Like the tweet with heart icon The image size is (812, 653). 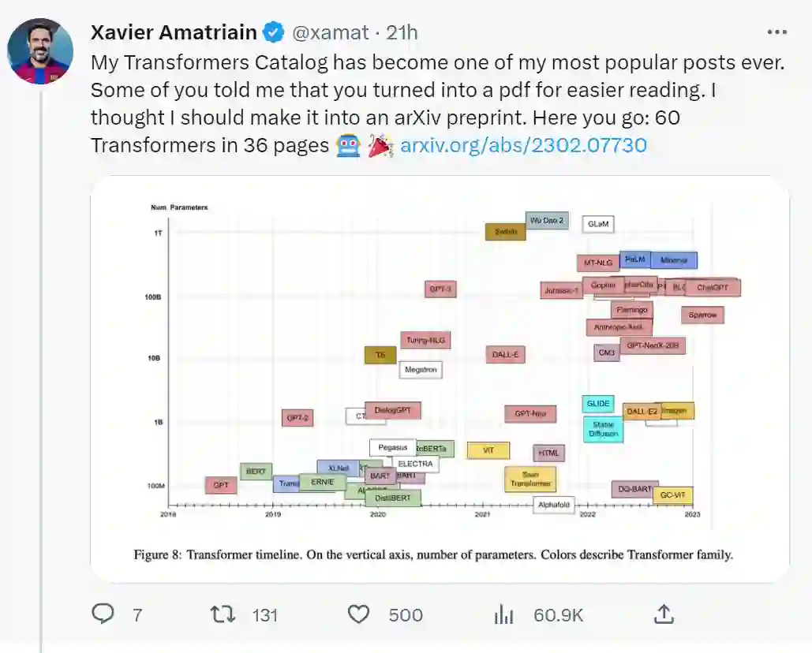point(359,614)
